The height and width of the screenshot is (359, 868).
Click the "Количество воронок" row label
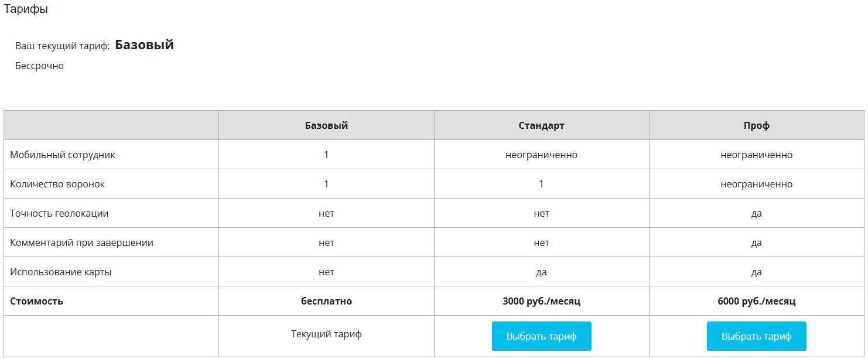point(57,184)
